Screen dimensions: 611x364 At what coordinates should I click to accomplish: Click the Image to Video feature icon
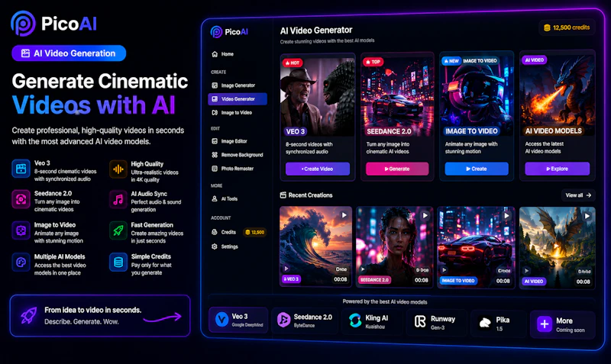(21, 230)
